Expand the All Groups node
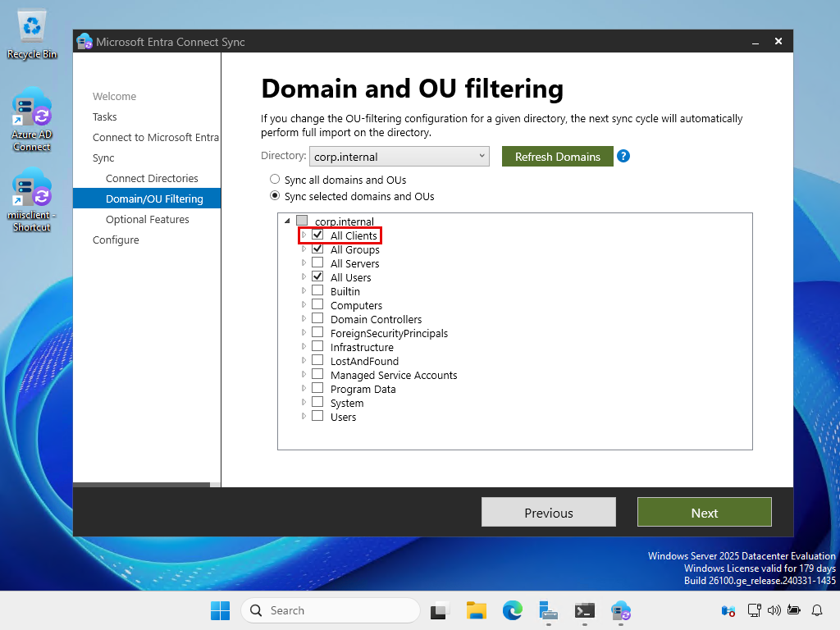The image size is (840, 630). [304, 249]
